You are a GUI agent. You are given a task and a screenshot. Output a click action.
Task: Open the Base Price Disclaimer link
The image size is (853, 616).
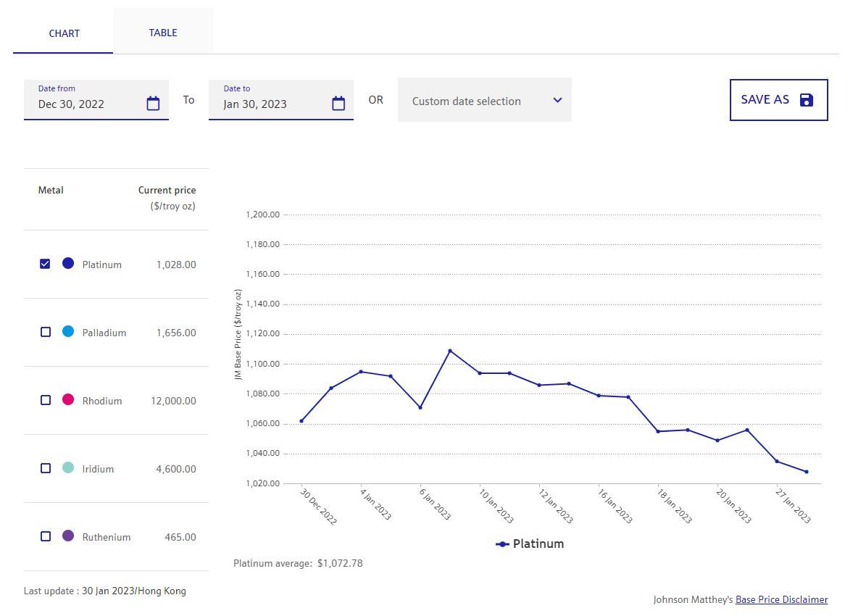pos(781,600)
